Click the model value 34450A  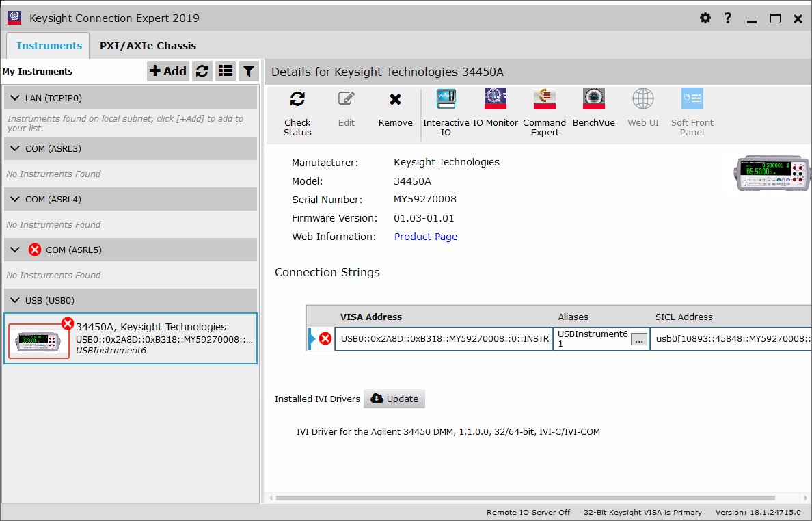[x=412, y=181]
